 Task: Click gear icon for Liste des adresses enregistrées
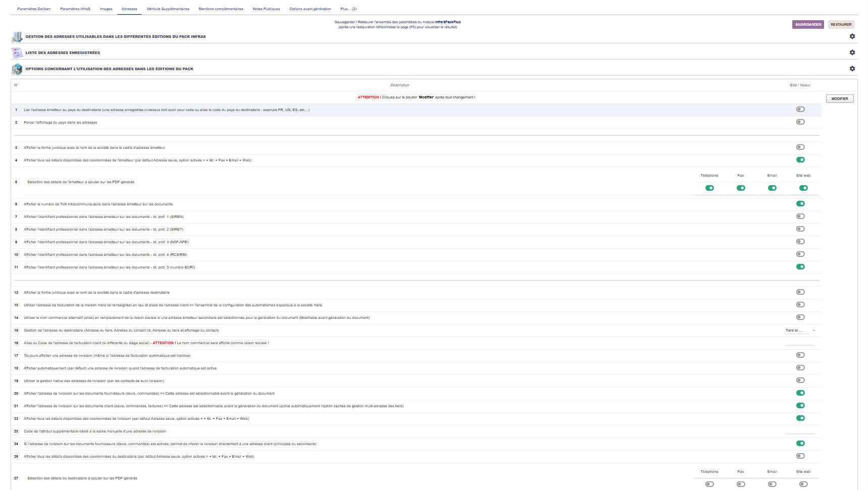pyautogui.click(x=852, y=52)
